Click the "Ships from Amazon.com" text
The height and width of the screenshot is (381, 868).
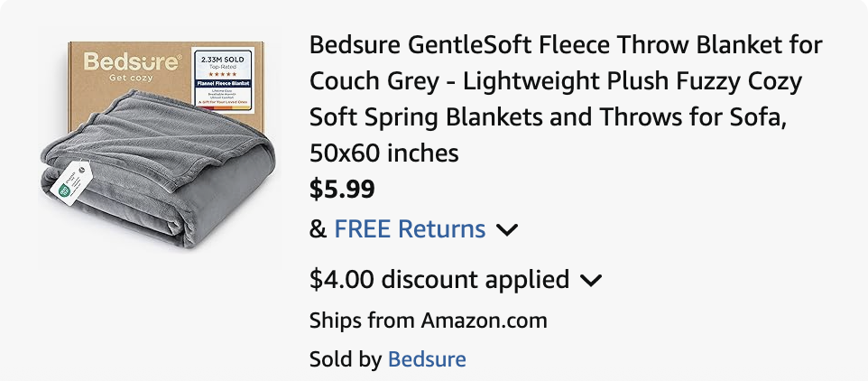[x=428, y=321]
